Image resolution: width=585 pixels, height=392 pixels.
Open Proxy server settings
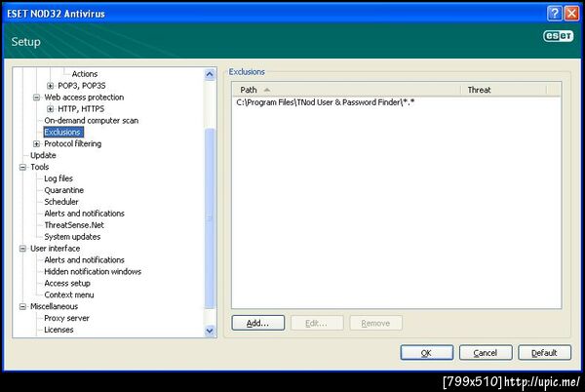(x=66, y=318)
